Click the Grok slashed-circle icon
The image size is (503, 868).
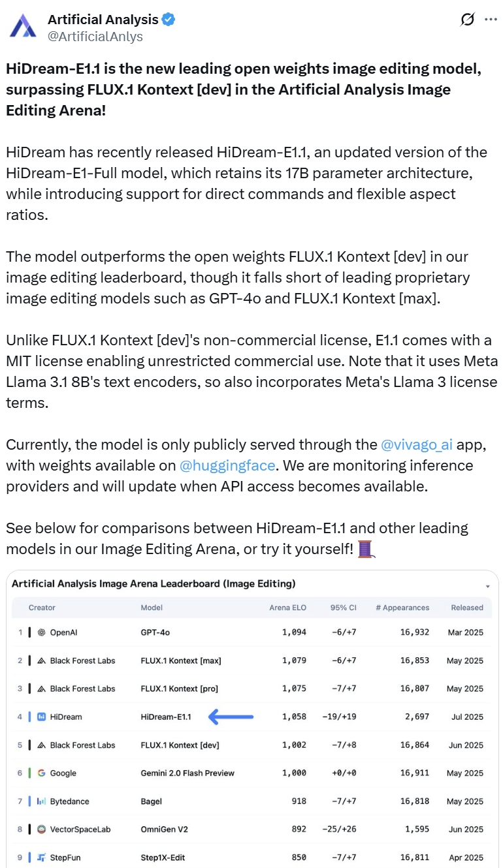tap(467, 20)
